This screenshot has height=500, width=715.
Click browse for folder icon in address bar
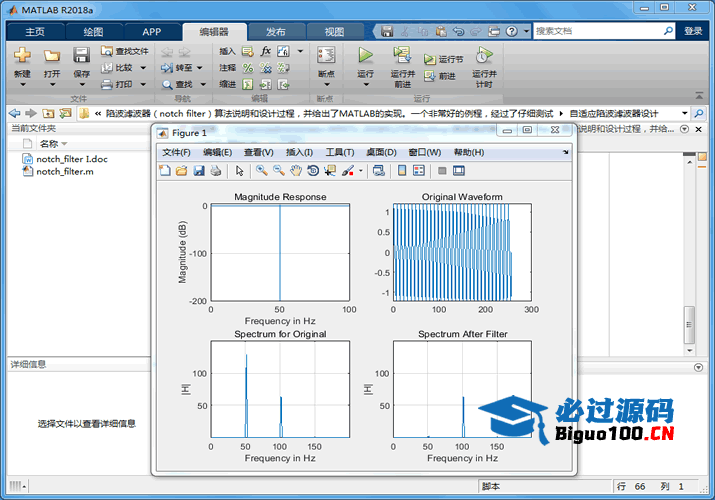[65, 113]
